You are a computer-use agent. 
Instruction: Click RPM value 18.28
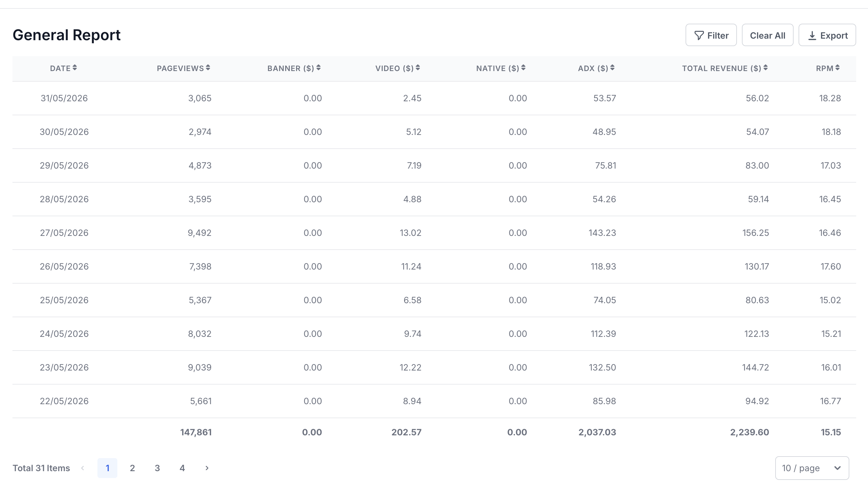(830, 98)
